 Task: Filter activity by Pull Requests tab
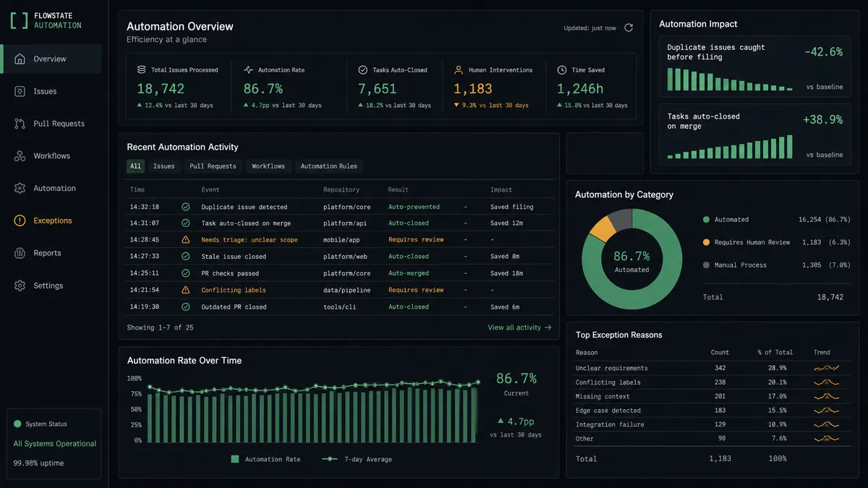point(213,166)
